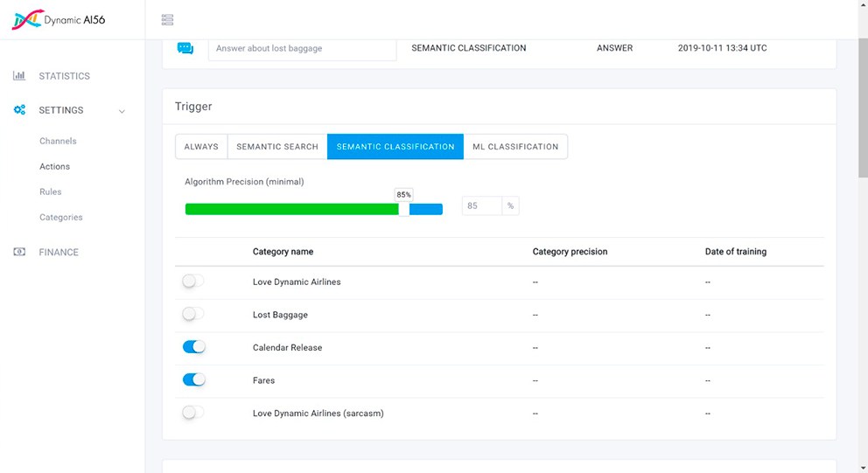Screen dimensions: 868x473
Task: Enable Love Dynamic Airlines (sarcasm) toggle
Action: [193, 413]
